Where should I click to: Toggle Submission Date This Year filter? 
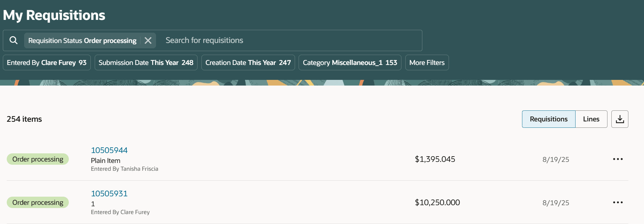(x=146, y=62)
